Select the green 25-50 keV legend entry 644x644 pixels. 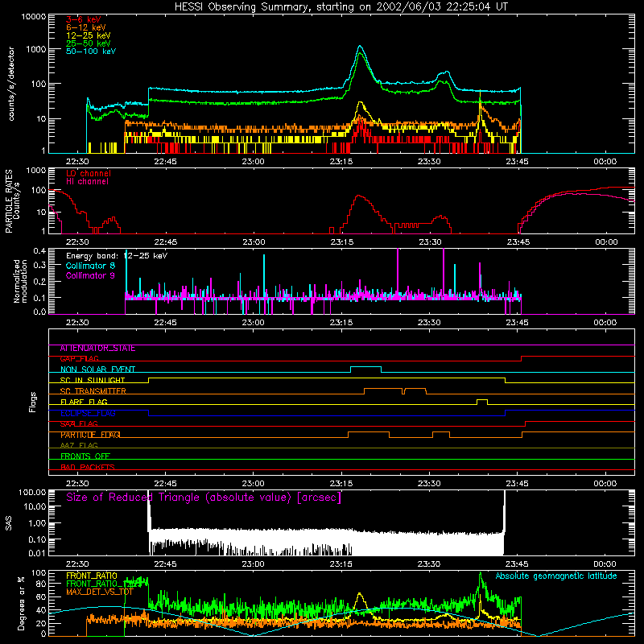[89, 43]
